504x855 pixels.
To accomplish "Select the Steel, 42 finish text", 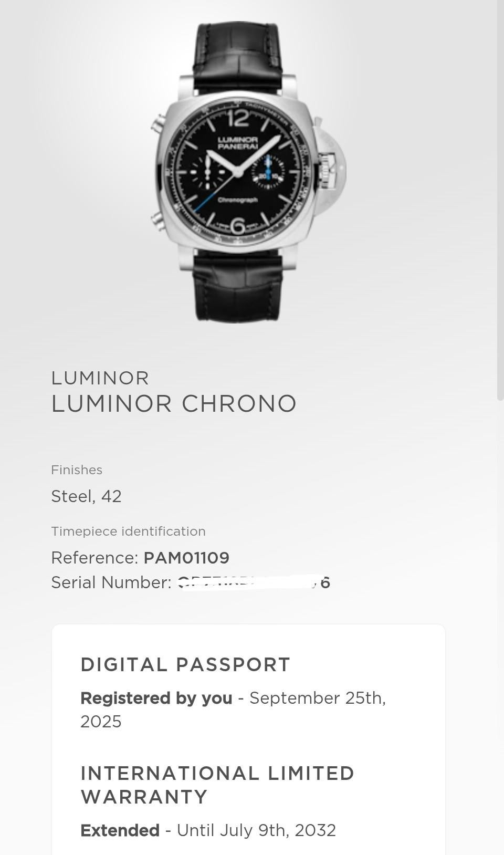I will 86,496.
